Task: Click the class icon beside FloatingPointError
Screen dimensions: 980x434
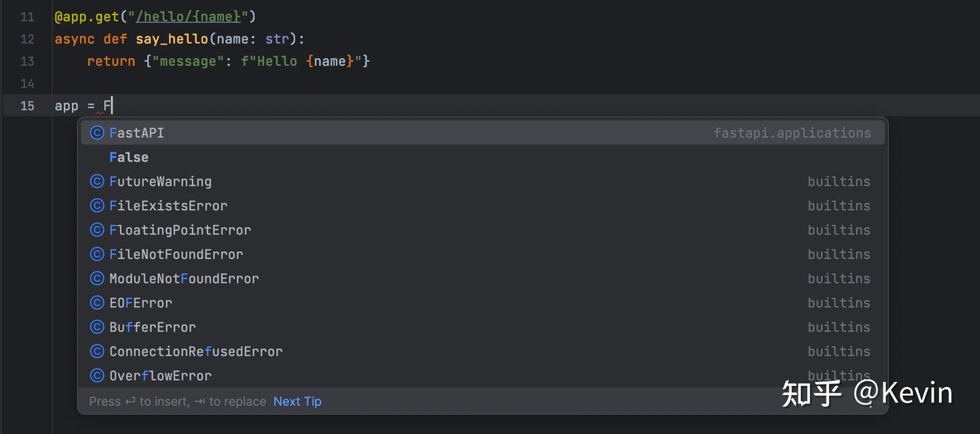Action: coord(97,230)
